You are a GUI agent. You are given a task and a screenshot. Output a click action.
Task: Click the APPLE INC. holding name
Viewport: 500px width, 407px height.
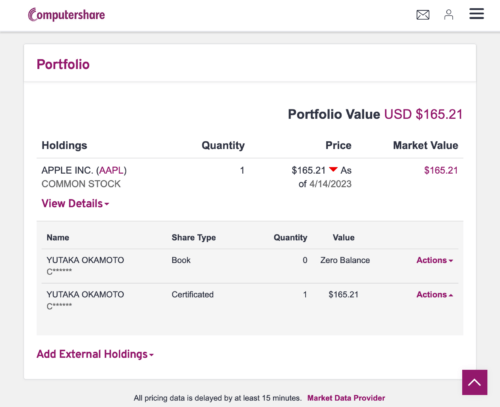tap(84, 170)
